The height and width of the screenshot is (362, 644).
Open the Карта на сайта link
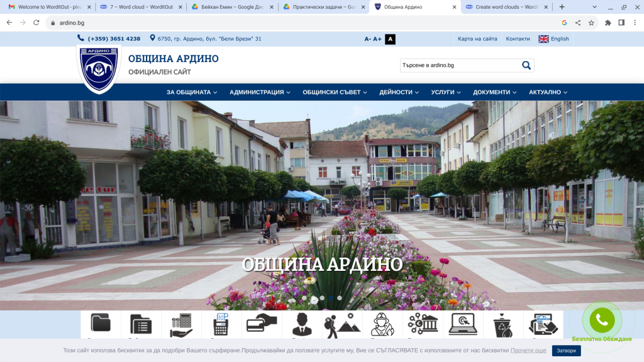(x=477, y=39)
